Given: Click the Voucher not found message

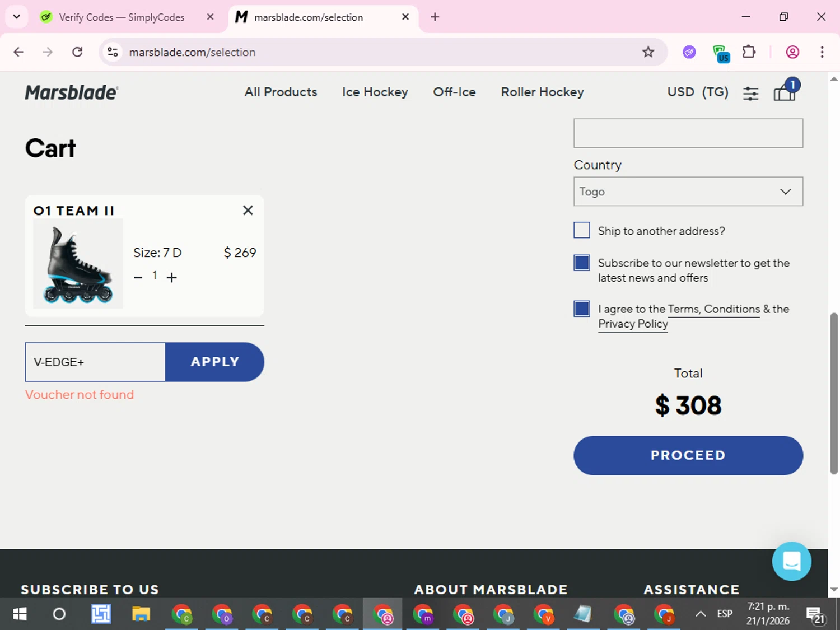Looking at the screenshot, I should click(x=80, y=395).
